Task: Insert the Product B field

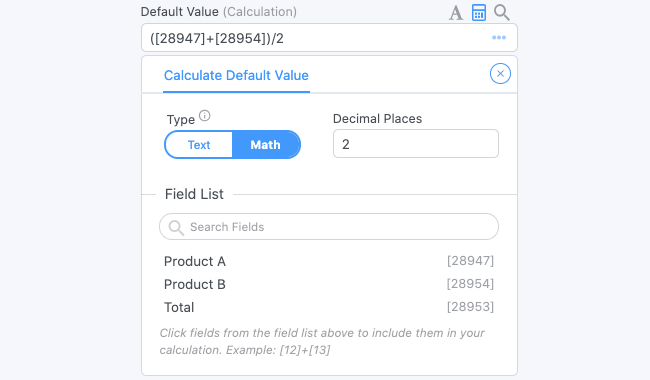Action: click(195, 284)
